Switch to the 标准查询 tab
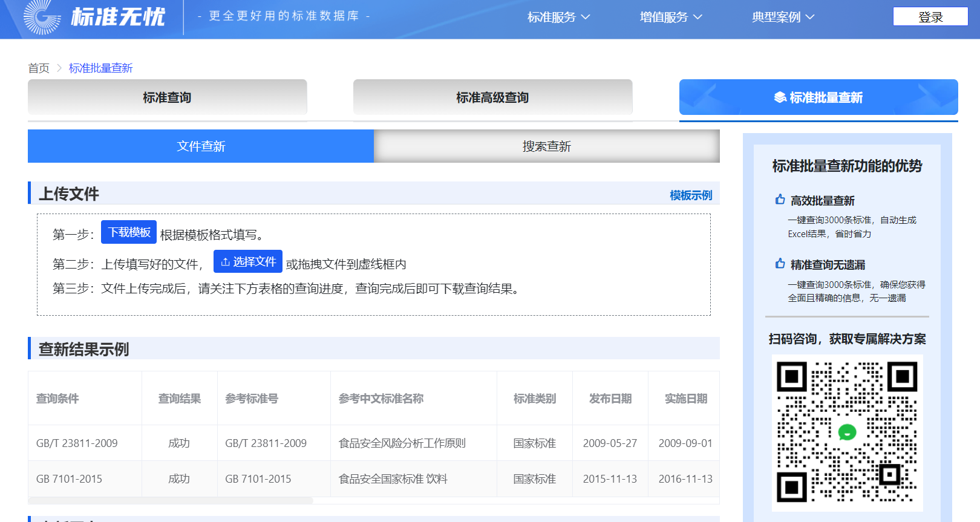980x522 pixels. coord(168,97)
